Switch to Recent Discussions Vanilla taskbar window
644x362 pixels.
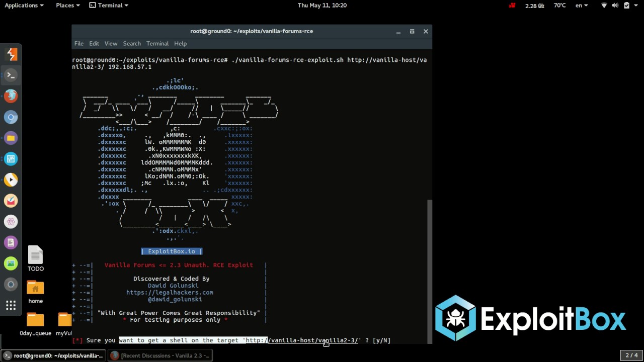[160, 355]
